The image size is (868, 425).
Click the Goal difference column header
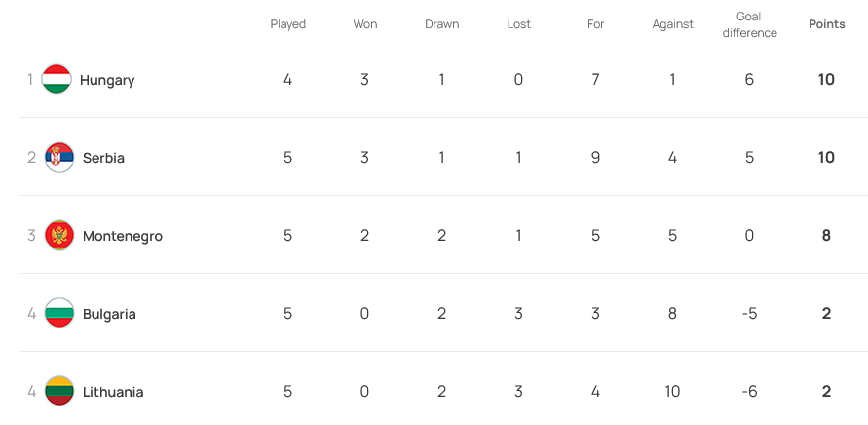pos(750,24)
